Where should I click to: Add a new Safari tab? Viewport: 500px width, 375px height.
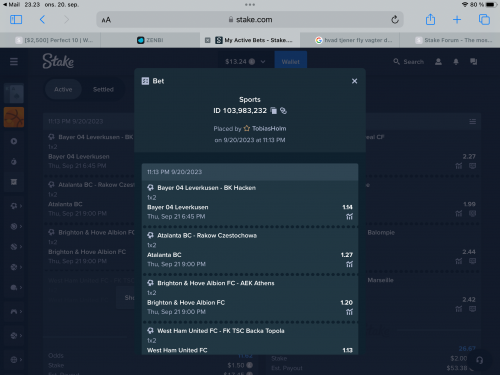457,20
